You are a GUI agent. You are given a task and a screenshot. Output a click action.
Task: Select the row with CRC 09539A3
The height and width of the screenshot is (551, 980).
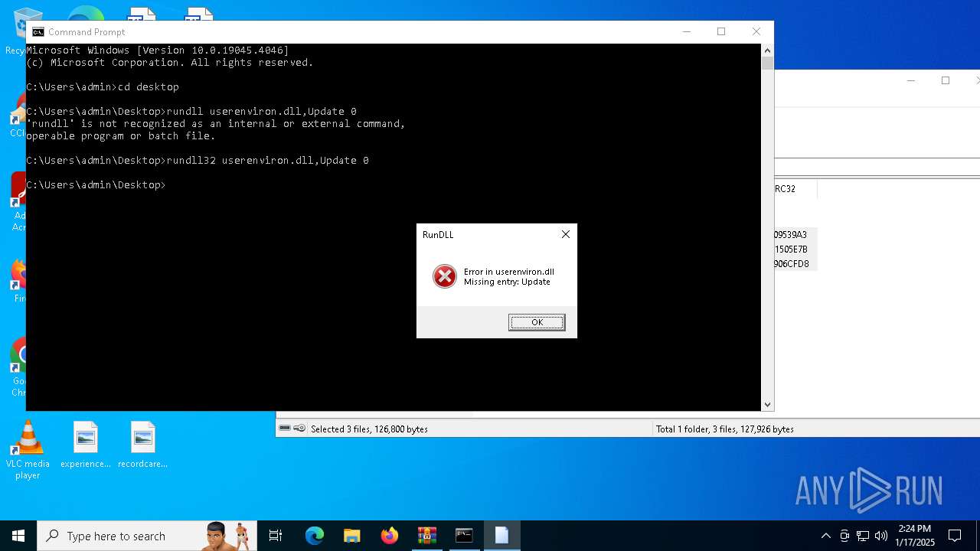[795, 235]
